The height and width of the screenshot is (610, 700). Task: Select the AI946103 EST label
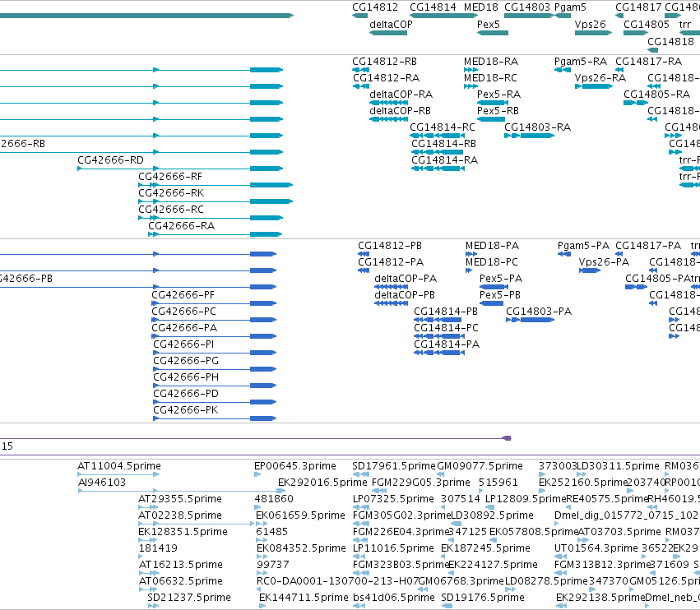click(102, 483)
